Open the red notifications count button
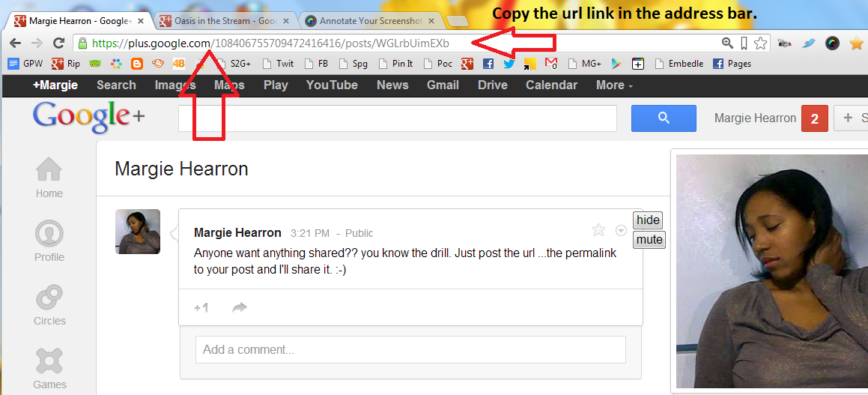 (x=814, y=118)
